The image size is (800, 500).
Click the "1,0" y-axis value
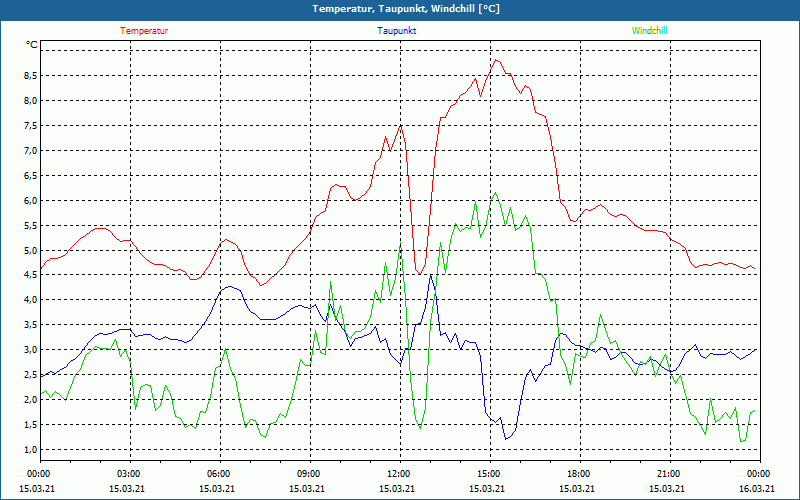coord(32,449)
